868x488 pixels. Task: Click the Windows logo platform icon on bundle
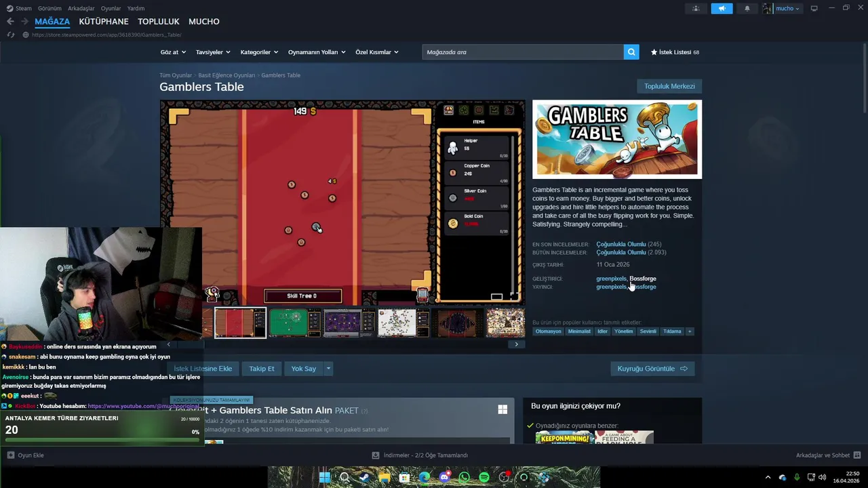pyautogui.click(x=502, y=409)
